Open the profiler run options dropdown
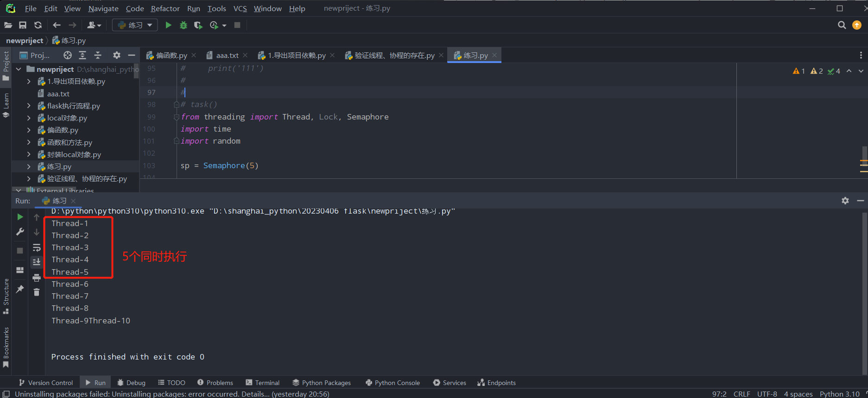868x398 pixels. pyautogui.click(x=224, y=25)
